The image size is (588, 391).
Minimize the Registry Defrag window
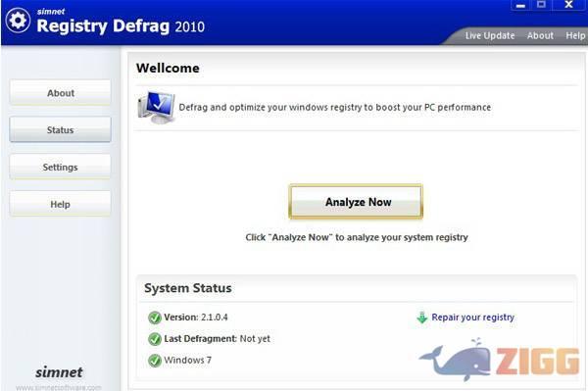[x=520, y=5]
